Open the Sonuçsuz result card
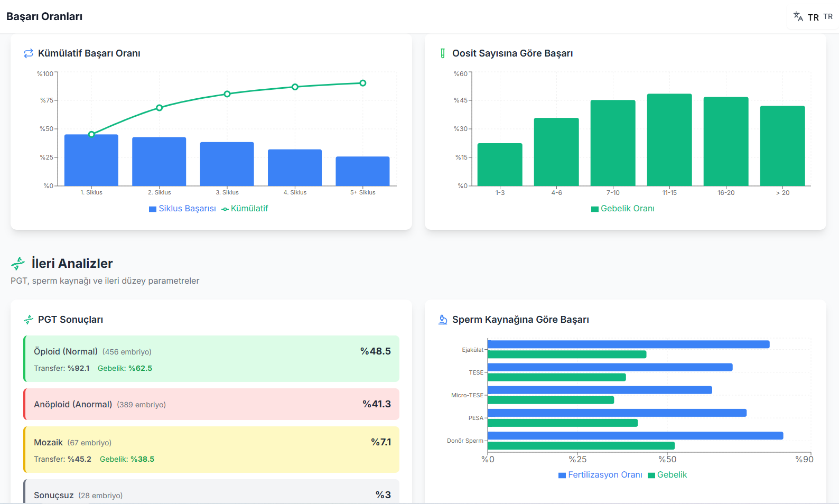 [211, 492]
